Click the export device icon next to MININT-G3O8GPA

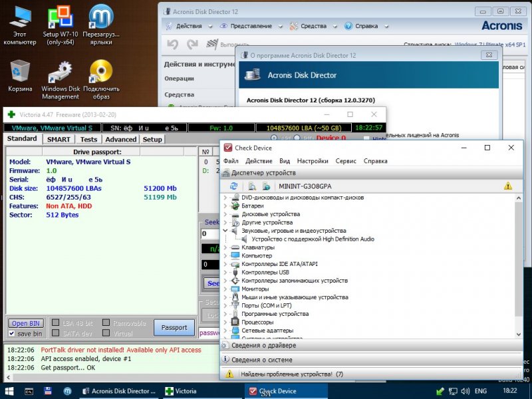tap(266, 186)
